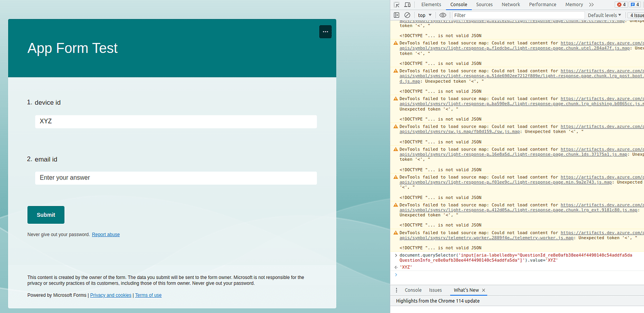Open the Sources panel
The height and width of the screenshot is (313, 644).
[484, 4]
